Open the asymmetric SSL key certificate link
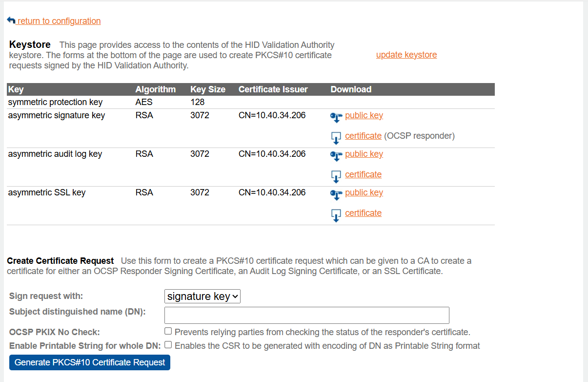The image size is (588, 382). click(363, 213)
